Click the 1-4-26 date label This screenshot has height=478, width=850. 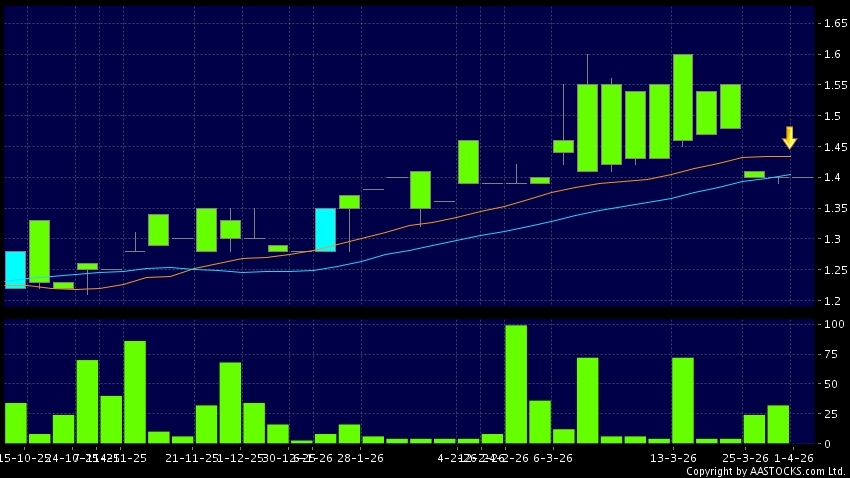(x=796, y=457)
